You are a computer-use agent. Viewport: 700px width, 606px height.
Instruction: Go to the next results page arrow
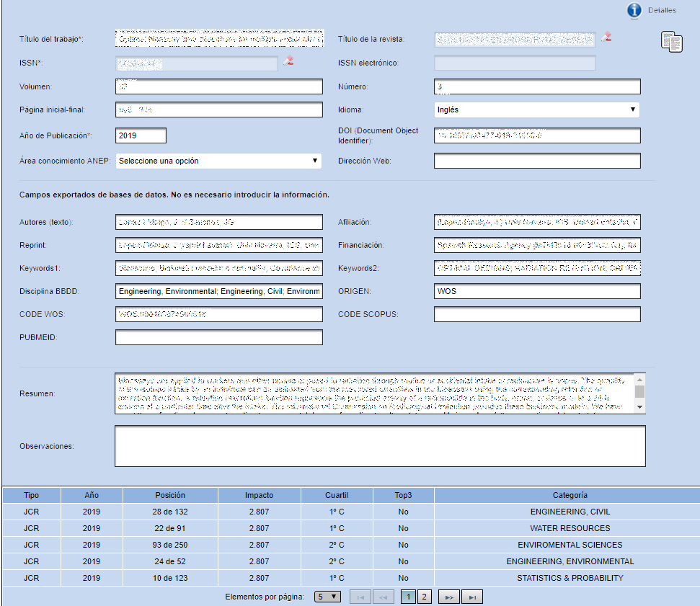point(450,597)
